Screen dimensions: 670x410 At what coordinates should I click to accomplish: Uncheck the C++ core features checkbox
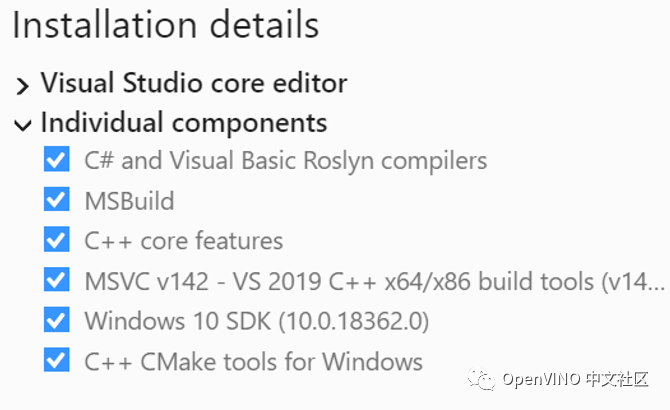(x=56, y=239)
